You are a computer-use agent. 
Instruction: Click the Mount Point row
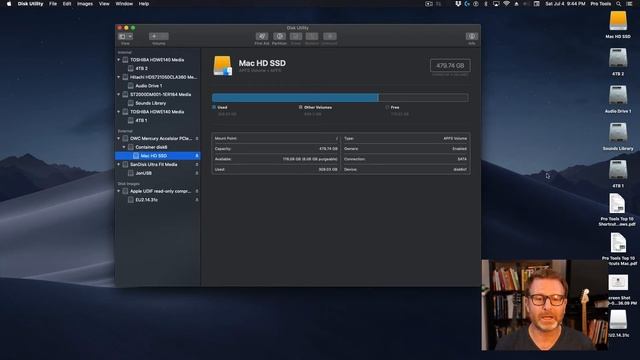[x=276, y=138]
